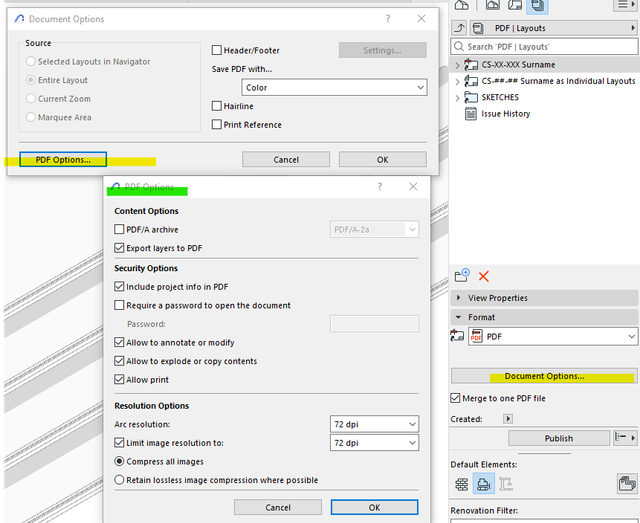
Task: Click the help question mark in Document Options
Action: tap(388, 18)
